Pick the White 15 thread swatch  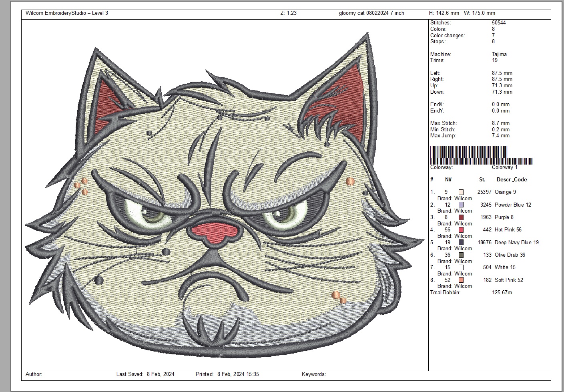[x=461, y=267]
